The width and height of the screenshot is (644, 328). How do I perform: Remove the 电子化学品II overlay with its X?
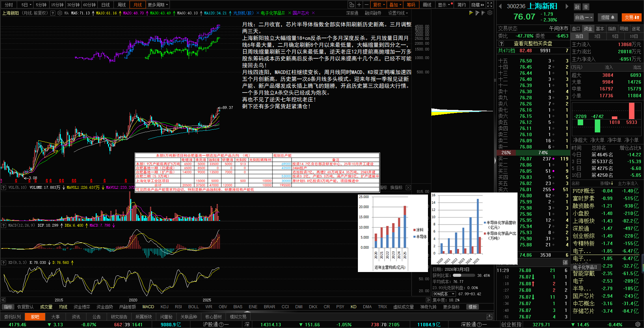click(x=290, y=13)
